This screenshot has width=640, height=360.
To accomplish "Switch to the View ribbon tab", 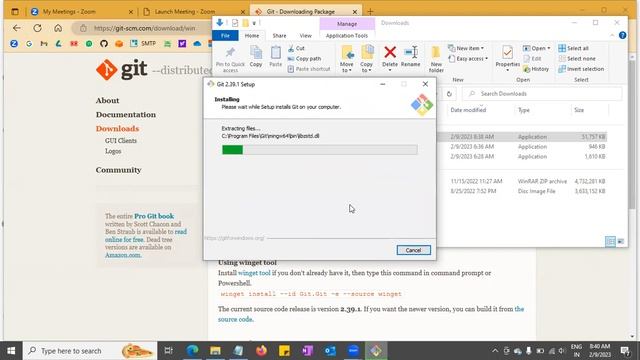I will (x=305, y=36).
